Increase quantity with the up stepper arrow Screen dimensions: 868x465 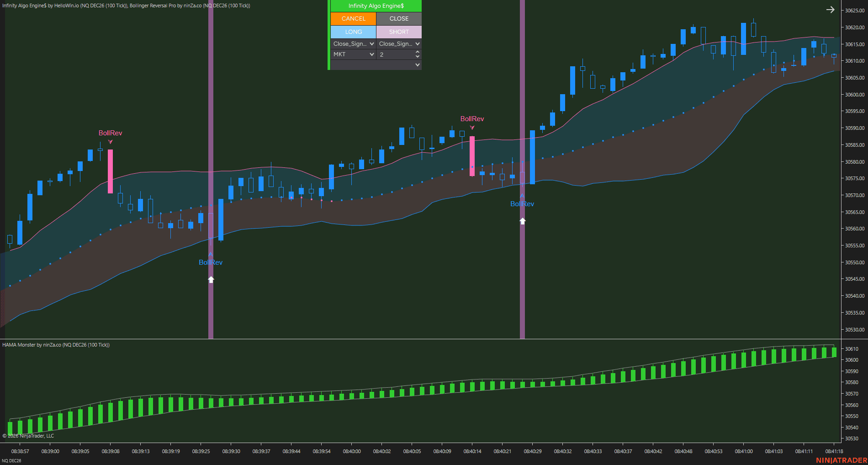click(418, 52)
